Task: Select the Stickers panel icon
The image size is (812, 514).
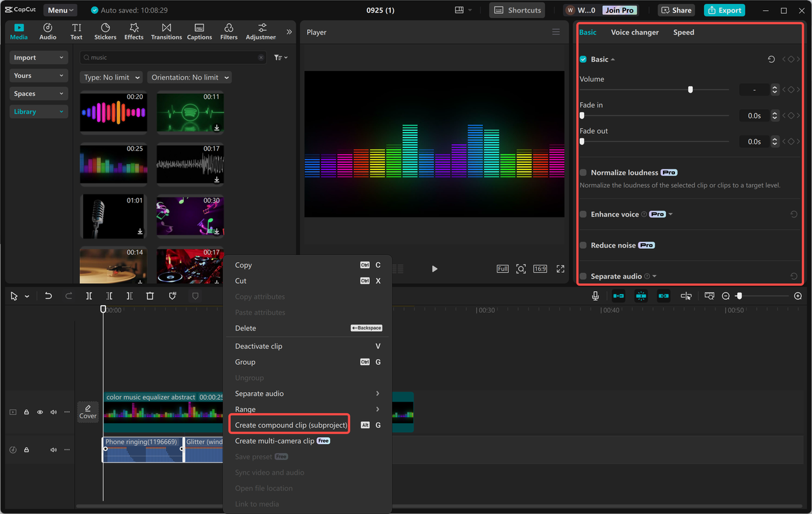Action: coord(105,31)
